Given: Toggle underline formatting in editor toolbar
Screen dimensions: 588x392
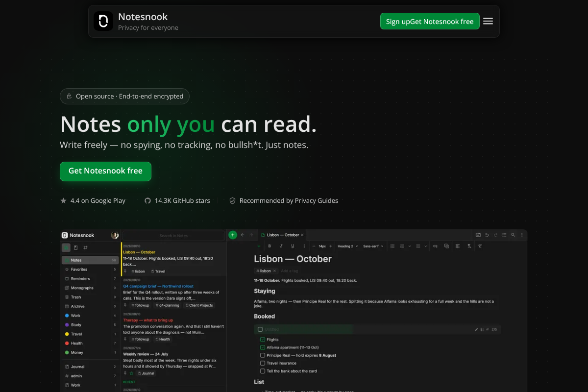Looking at the screenshot, I should click(x=293, y=246).
